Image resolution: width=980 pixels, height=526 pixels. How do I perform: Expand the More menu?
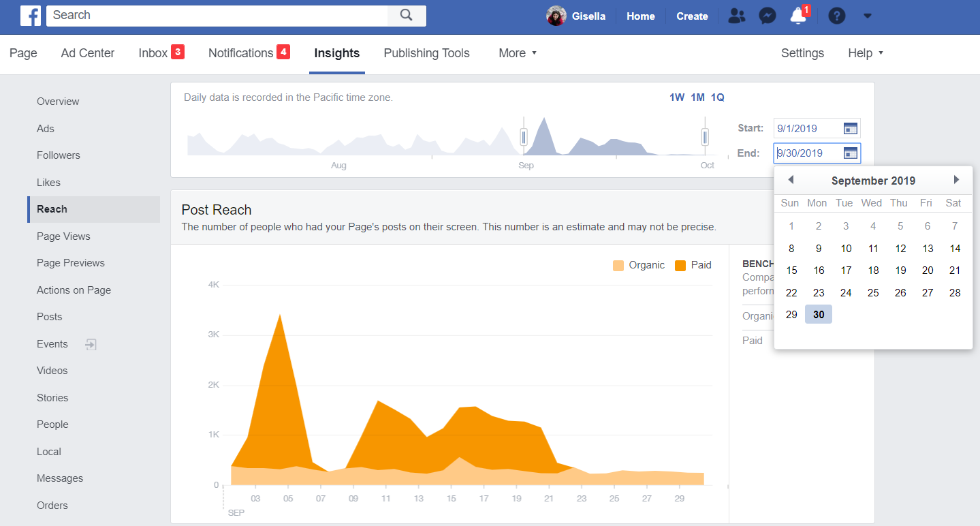pos(518,53)
